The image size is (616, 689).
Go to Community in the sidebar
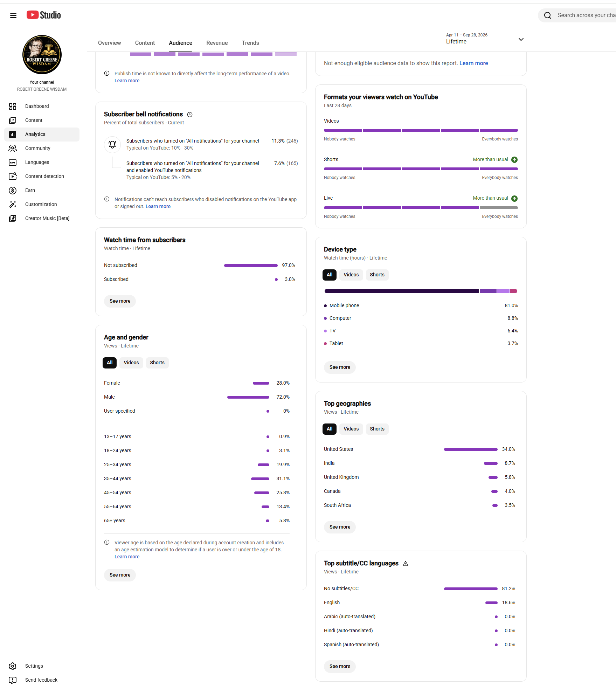pos(42,148)
